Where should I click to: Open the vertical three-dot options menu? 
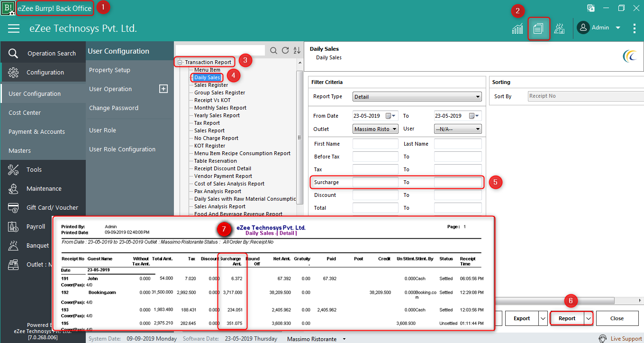635,28
